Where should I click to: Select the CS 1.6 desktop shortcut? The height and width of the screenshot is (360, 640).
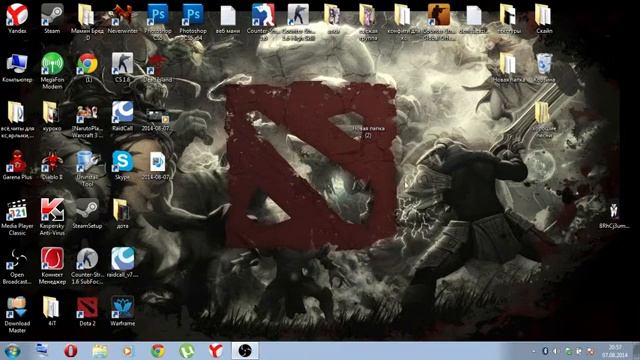(122, 67)
